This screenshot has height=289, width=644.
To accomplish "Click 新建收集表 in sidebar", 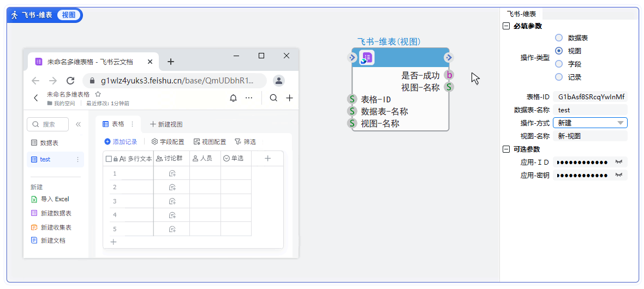I will (x=52, y=227).
